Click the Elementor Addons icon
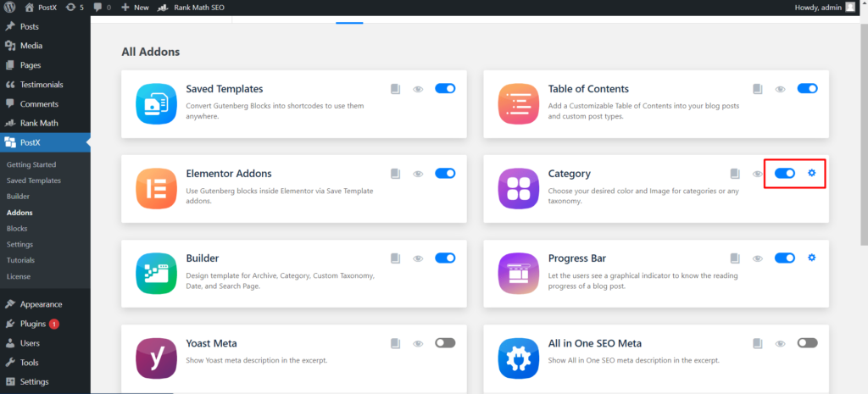868x394 pixels. [x=156, y=188]
